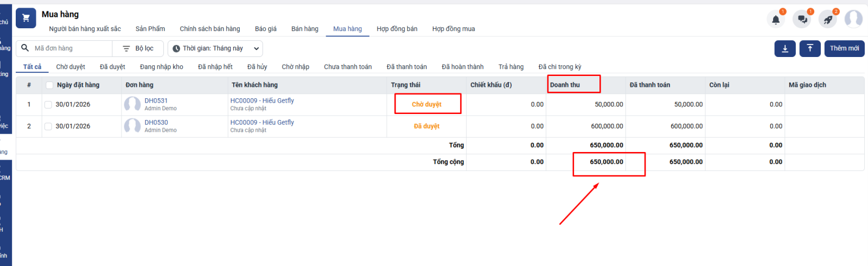
Task: Select the 'Đã duyệt' status tab
Action: [x=112, y=67]
